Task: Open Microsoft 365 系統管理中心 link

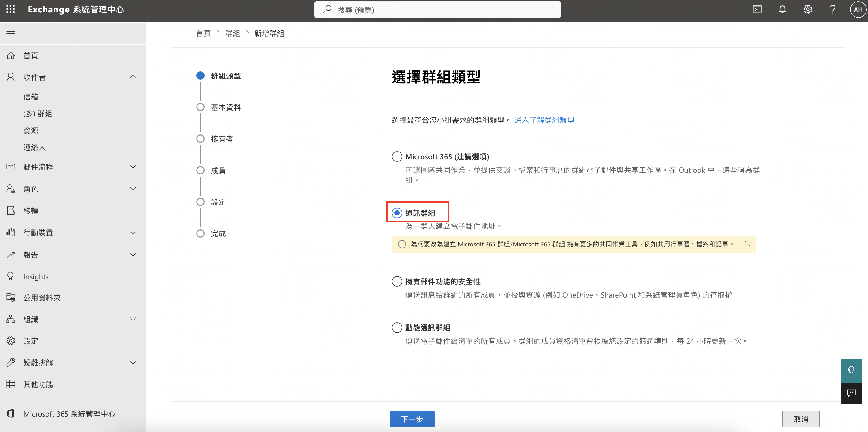Action: (x=69, y=413)
